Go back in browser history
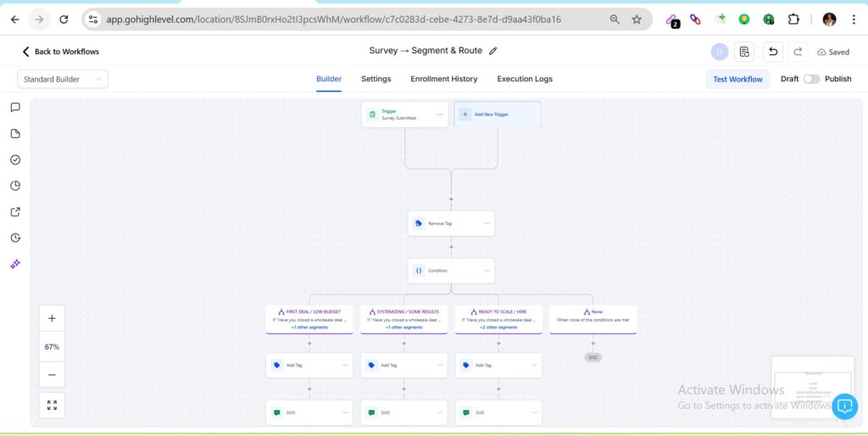Image resolution: width=868 pixels, height=436 pixels. pyautogui.click(x=15, y=20)
